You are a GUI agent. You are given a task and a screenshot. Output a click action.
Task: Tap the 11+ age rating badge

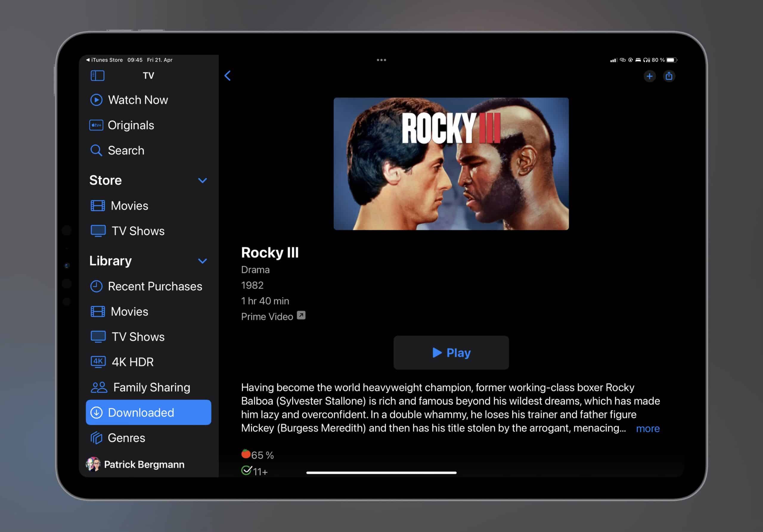[x=255, y=471]
